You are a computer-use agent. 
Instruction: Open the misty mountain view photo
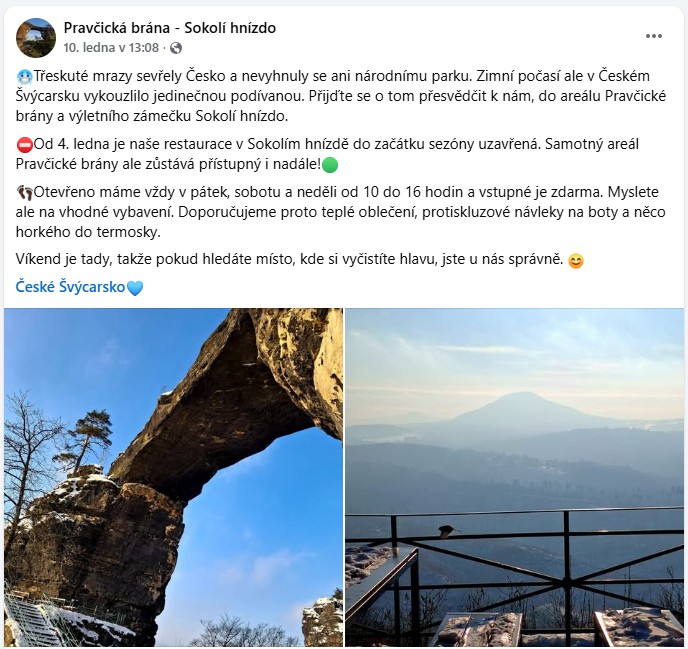(515, 477)
